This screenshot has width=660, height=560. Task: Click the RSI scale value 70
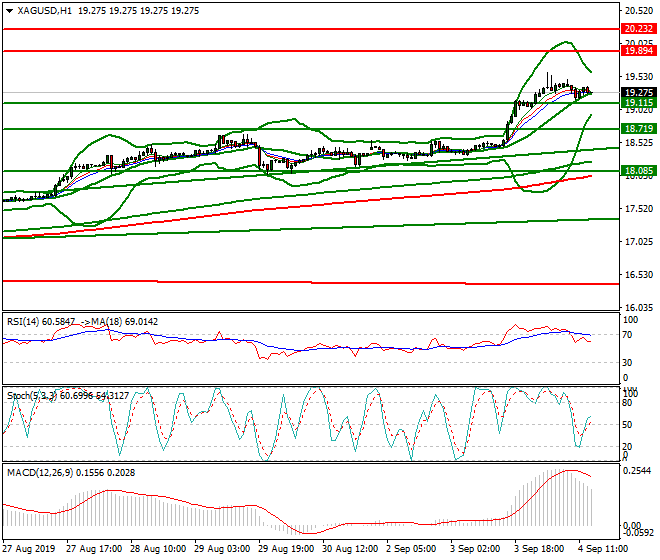(x=628, y=335)
